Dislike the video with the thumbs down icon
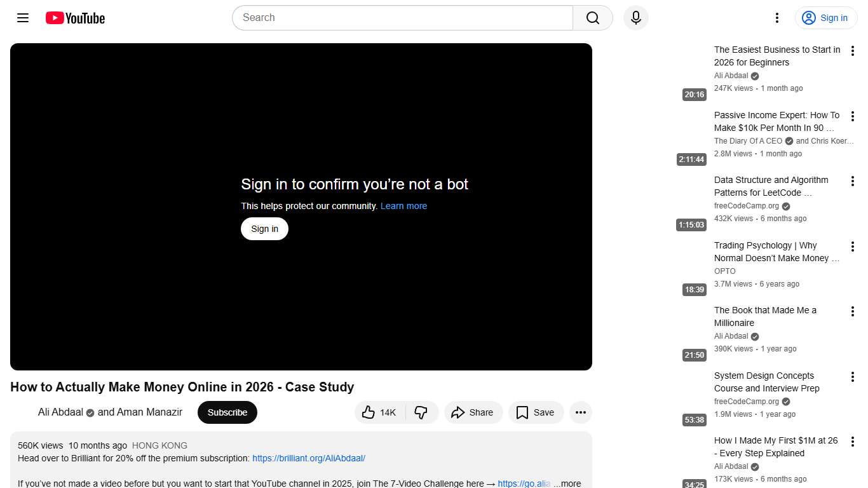The height and width of the screenshot is (488, 868). tap(421, 412)
